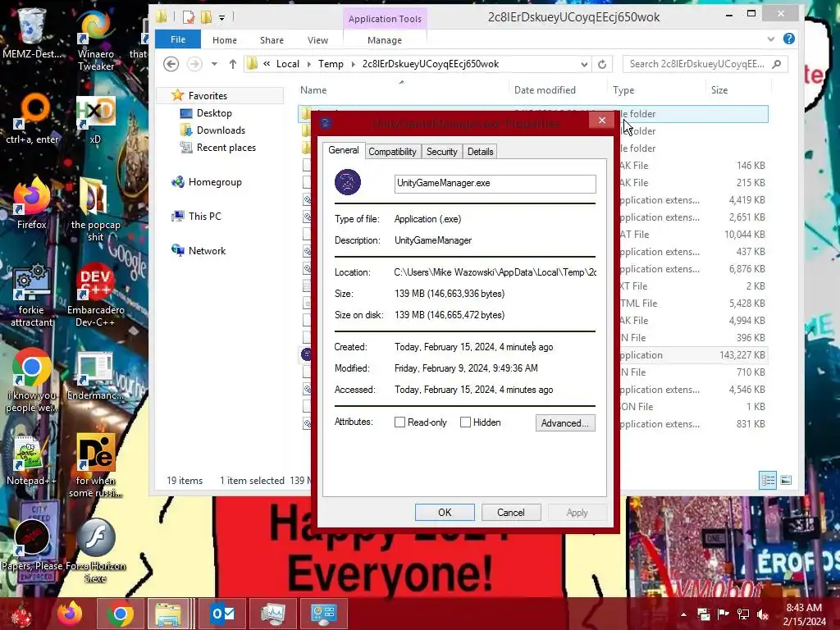Open the recent locations dropdown arrow
The height and width of the screenshot is (630, 840).
click(x=214, y=64)
